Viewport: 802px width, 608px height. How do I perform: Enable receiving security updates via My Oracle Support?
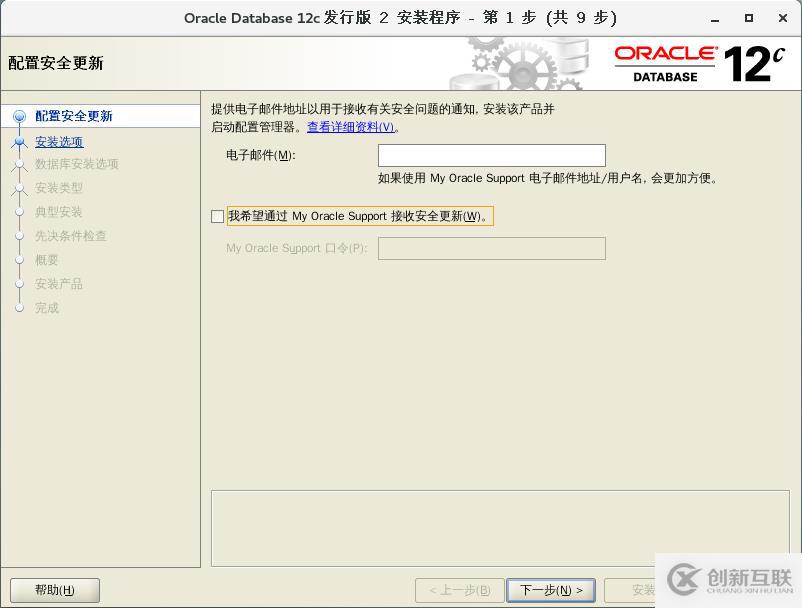(217, 216)
